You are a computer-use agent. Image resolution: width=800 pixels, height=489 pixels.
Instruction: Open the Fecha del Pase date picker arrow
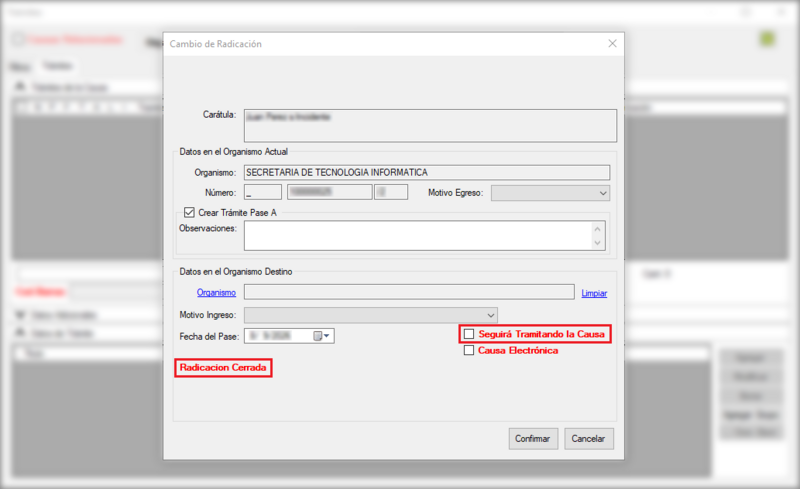point(327,336)
